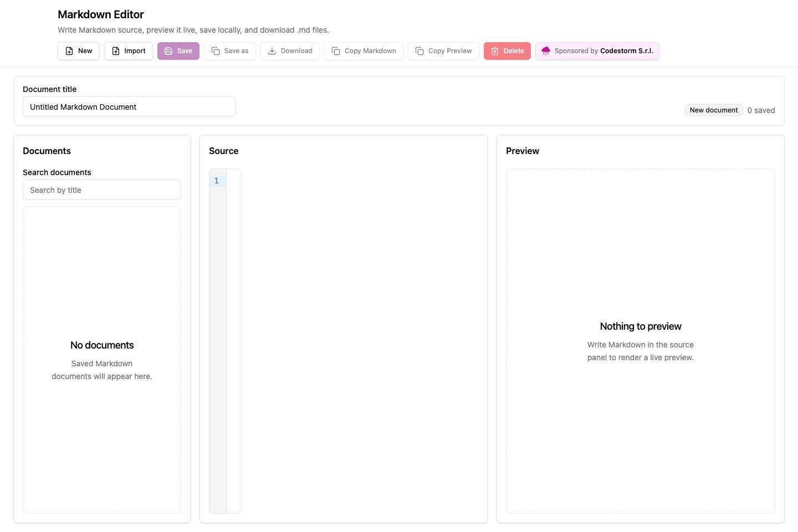Click the Save button text
The width and height of the screenshot is (798, 532).
point(185,51)
